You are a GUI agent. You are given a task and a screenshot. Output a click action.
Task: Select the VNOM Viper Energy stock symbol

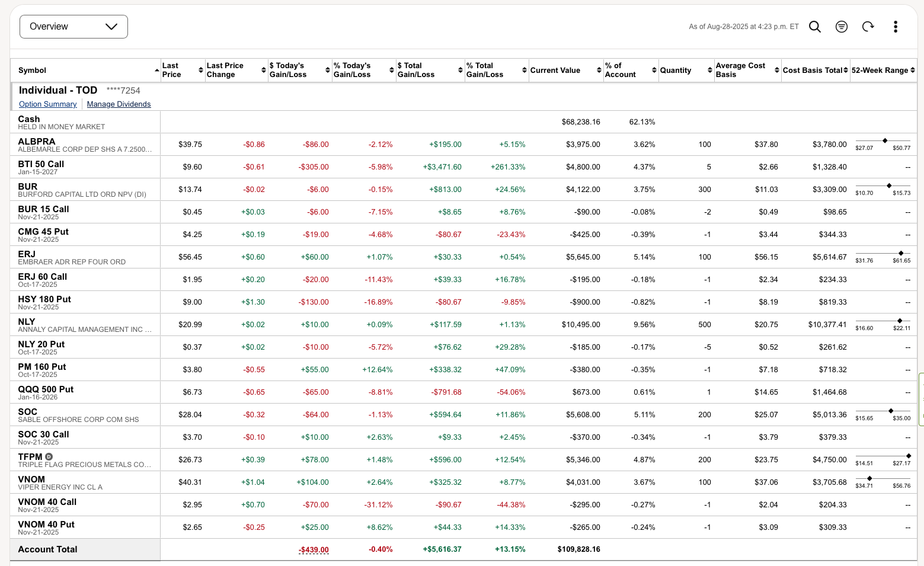click(x=31, y=479)
